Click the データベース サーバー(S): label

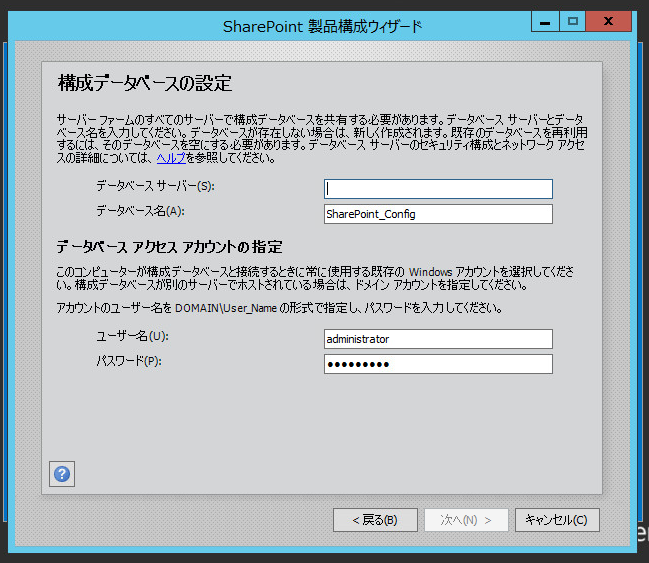[156, 186]
